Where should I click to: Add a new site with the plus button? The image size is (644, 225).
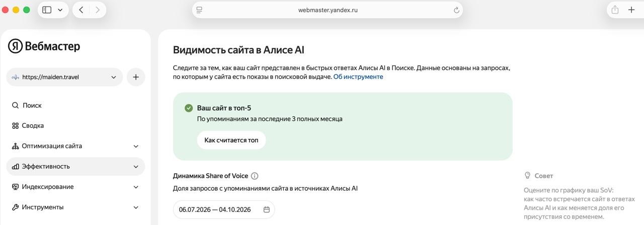coord(136,77)
